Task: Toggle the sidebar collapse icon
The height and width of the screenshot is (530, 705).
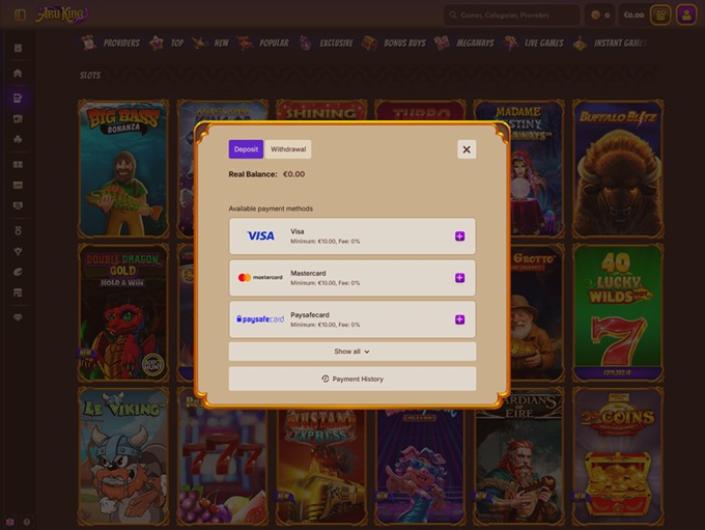Action: click(x=19, y=15)
